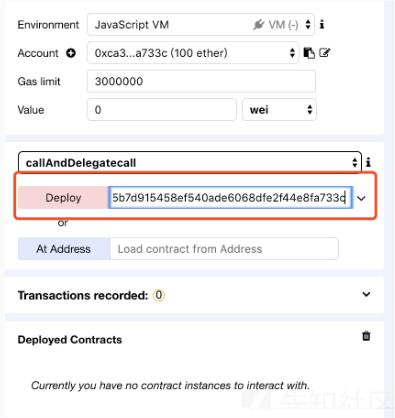Click the At Address button
This screenshot has height=418, width=395.
[x=64, y=249]
